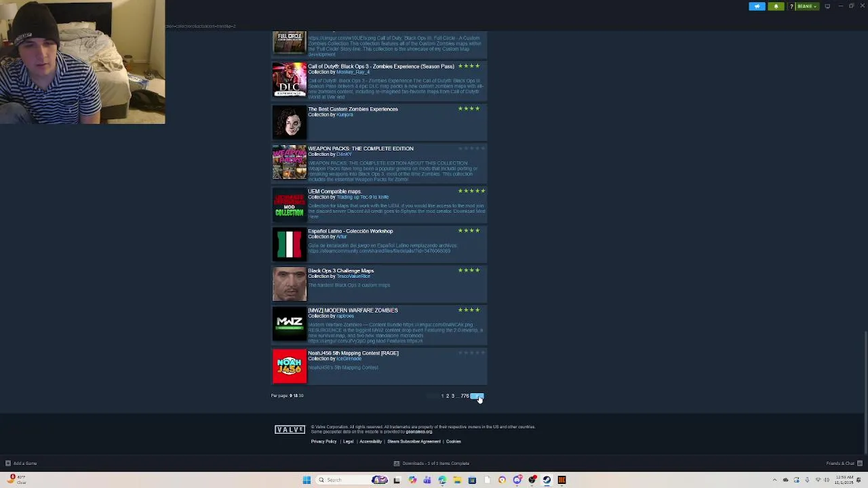Set per page to 30

pos(301,396)
